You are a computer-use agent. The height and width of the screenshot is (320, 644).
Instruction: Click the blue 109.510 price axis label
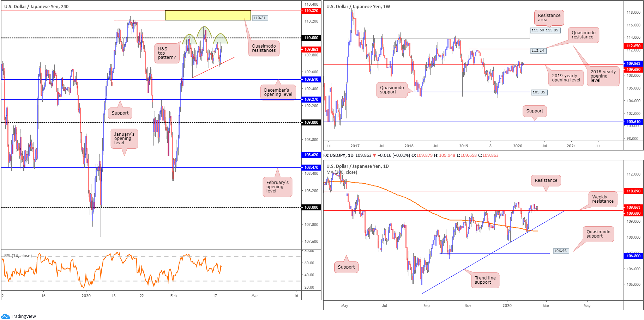pos(311,79)
